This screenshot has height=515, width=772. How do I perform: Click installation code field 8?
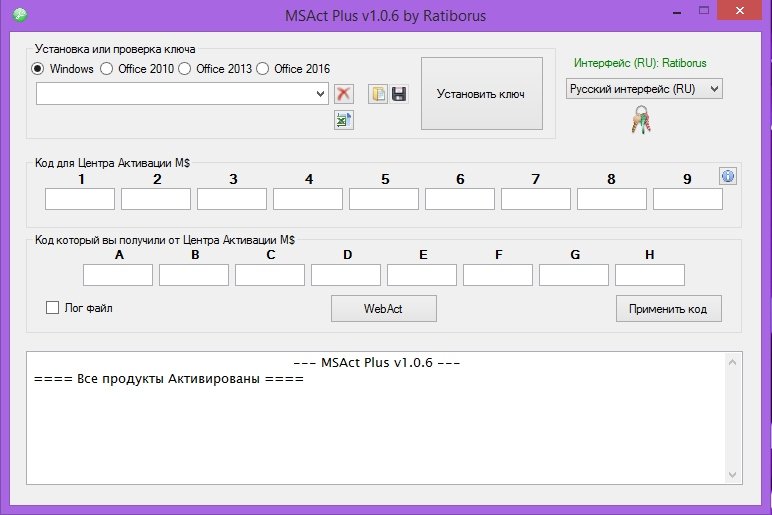[x=612, y=199]
